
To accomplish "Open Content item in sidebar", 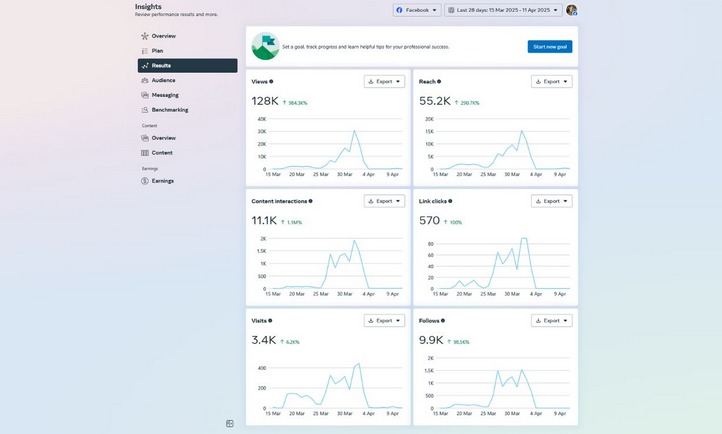I will coord(162,153).
